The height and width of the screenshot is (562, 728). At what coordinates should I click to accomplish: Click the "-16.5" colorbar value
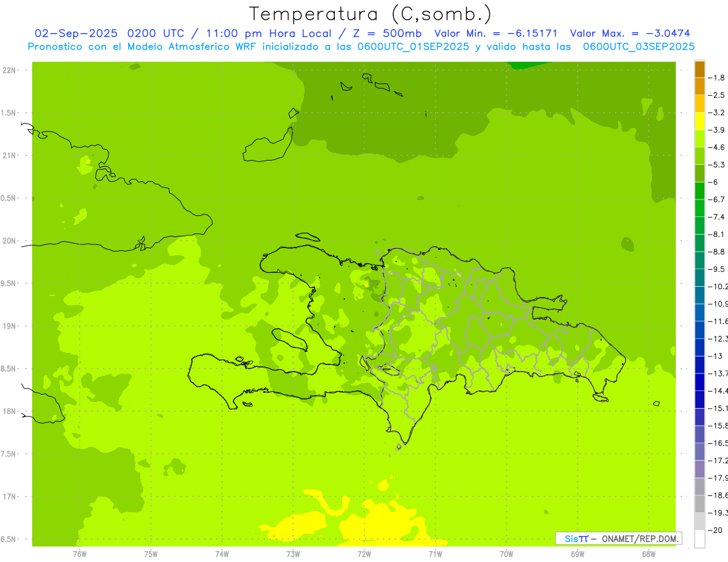[719, 443]
